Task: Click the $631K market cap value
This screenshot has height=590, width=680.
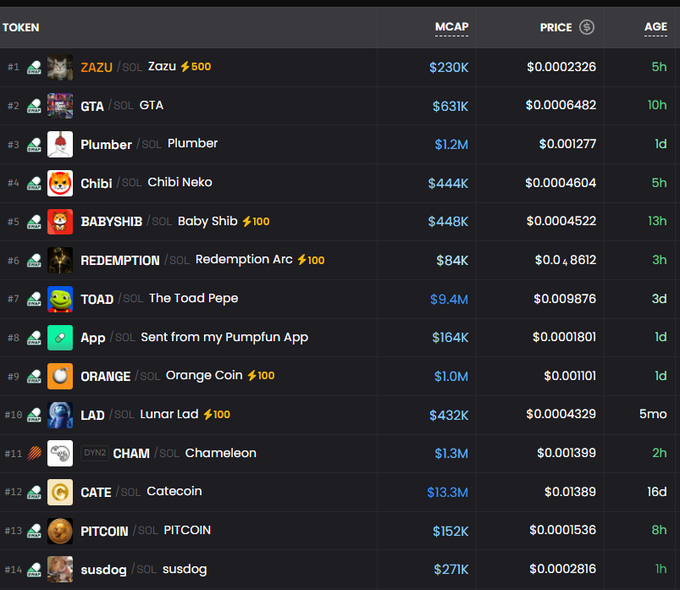Action: click(x=450, y=106)
